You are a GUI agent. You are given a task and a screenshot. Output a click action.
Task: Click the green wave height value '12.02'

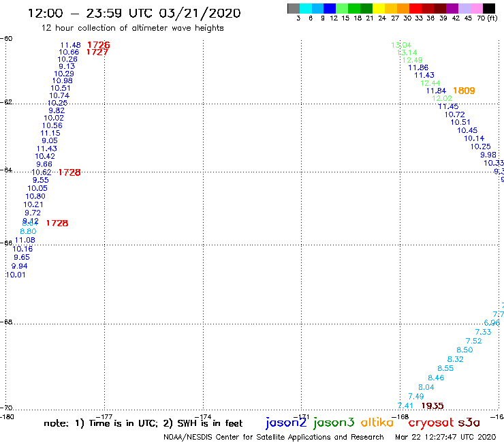pyautogui.click(x=442, y=98)
